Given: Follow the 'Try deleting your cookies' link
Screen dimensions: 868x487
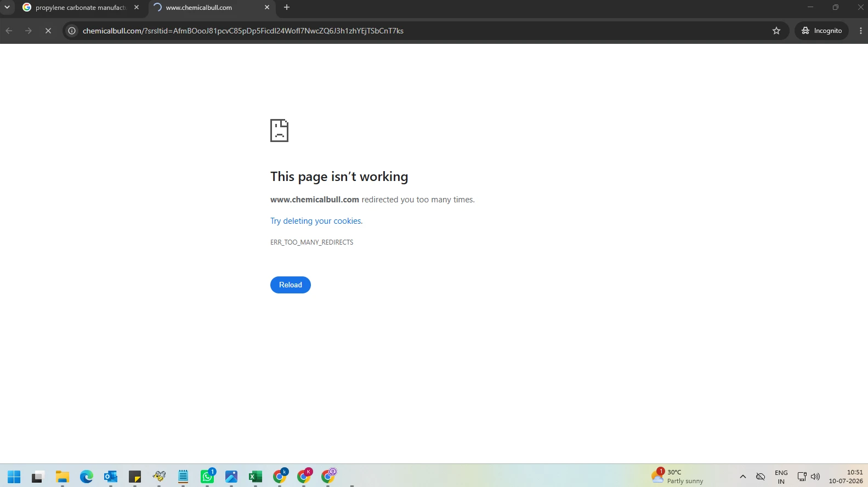Looking at the screenshot, I should click(x=316, y=221).
